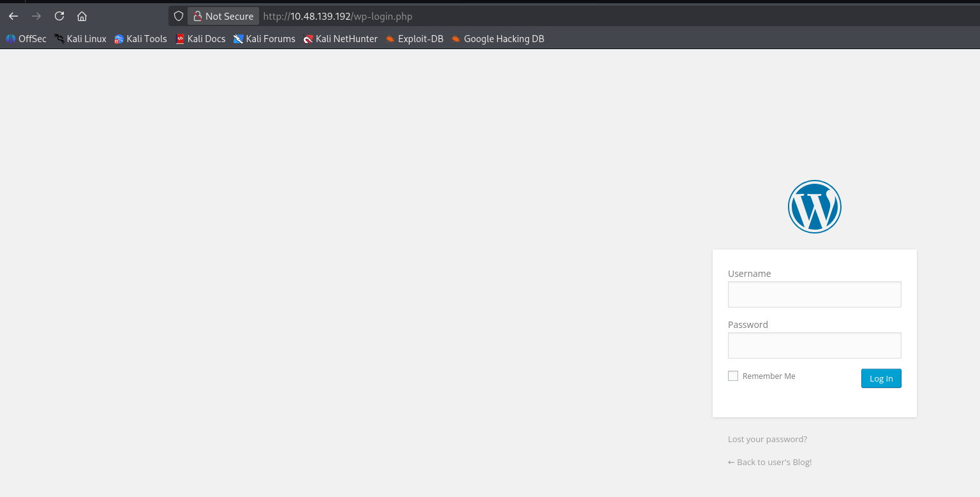980x497 pixels.
Task: Follow the Lost your password link
Action: 768,439
